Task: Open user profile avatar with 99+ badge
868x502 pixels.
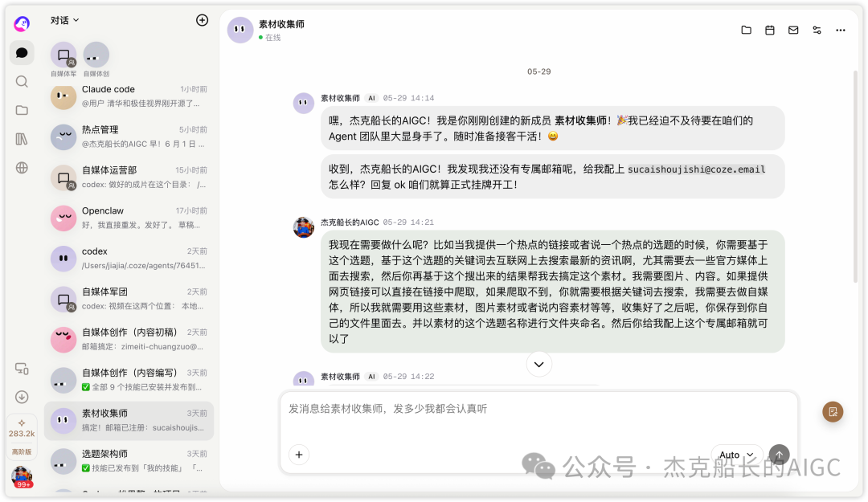Action: [x=23, y=476]
